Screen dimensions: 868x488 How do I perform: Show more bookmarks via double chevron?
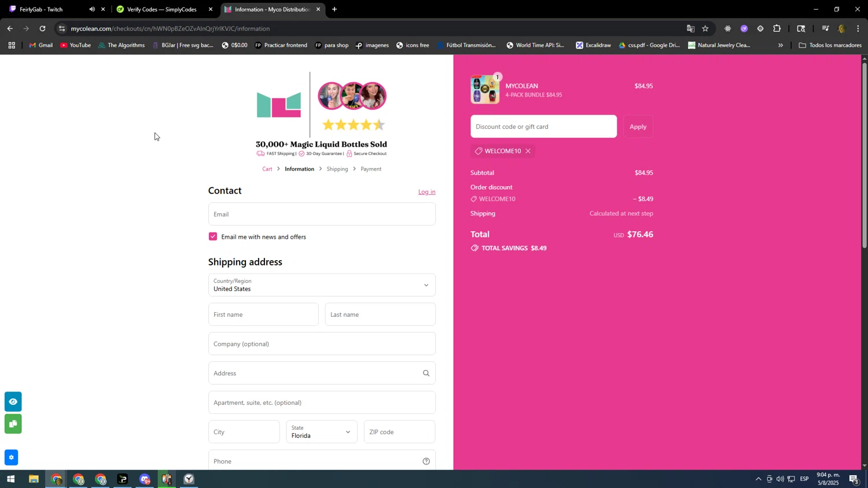coord(780,45)
